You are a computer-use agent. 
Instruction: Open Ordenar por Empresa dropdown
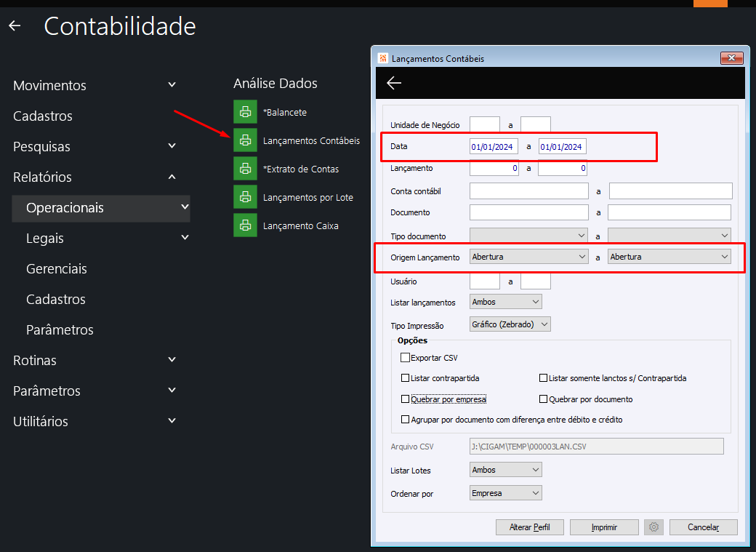(506, 492)
